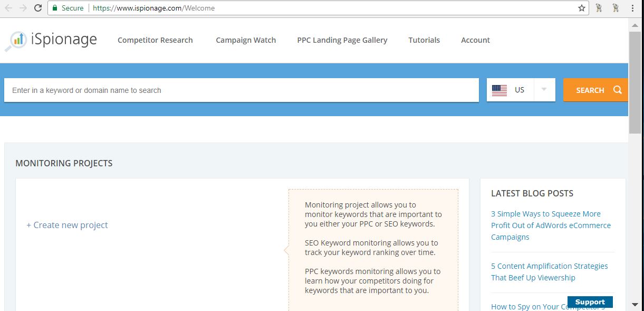The image size is (644, 311).
Task: Click the LATEST BLOG POSTS heading
Action: (532, 193)
